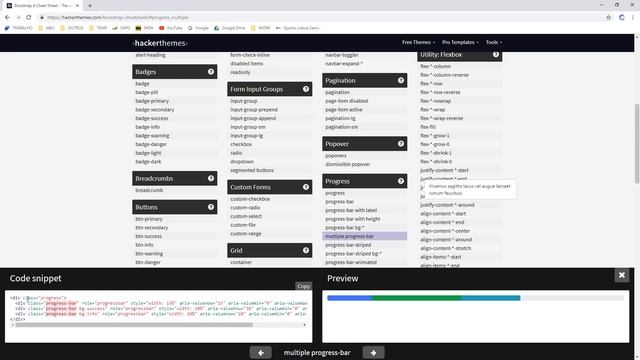Go to previous snippet with left arrow
Screen dimensions: 640x360
[260, 353]
